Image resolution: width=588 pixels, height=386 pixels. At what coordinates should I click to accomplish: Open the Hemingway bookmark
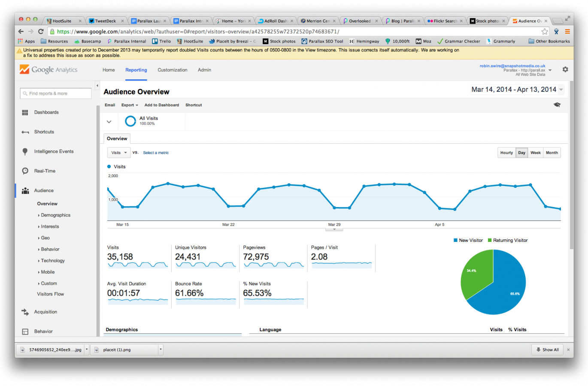[x=364, y=41]
